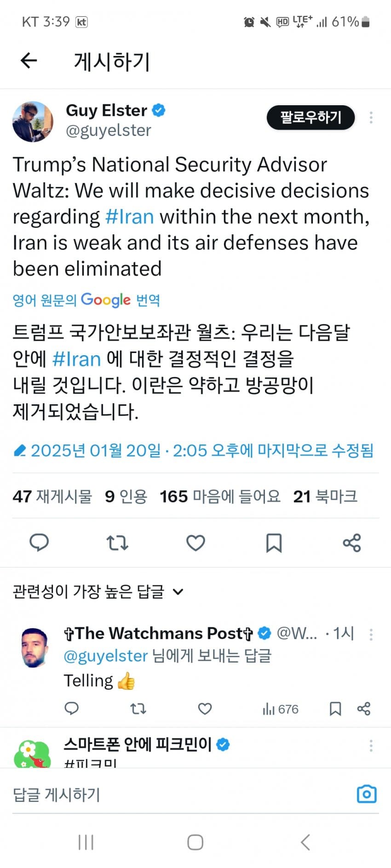This screenshot has width=391, height=868.
Task: Repost the main post by Guy Elster
Action: point(117,543)
